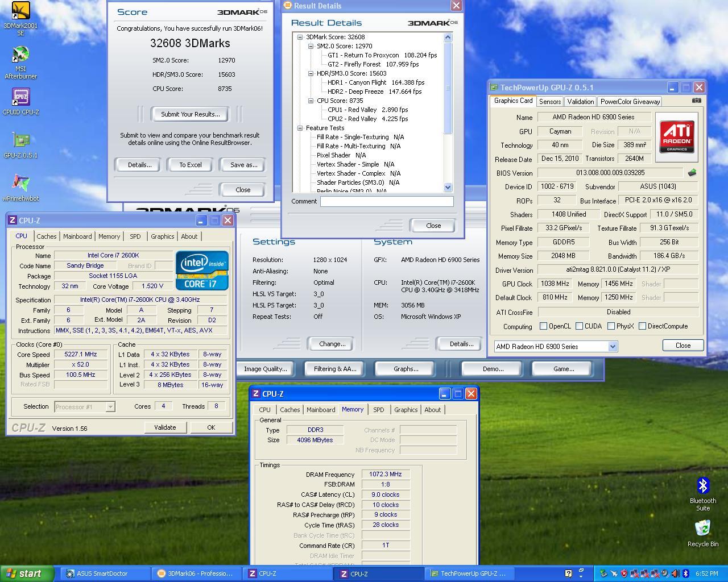
Task: Click the MSI Afterburner airplane tray icon
Action: (613, 573)
